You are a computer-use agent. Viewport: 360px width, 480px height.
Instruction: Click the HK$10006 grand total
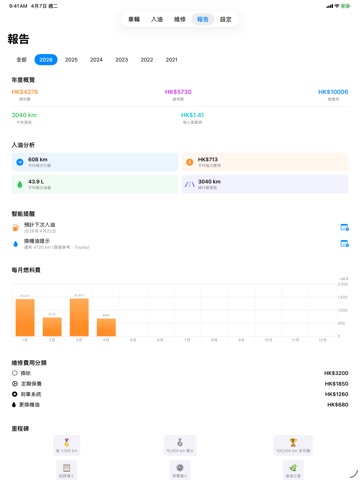click(x=333, y=92)
